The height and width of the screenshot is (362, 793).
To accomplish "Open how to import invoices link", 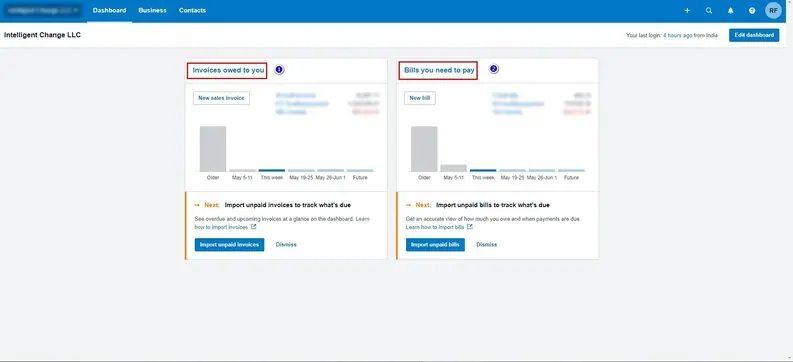I will point(221,228).
